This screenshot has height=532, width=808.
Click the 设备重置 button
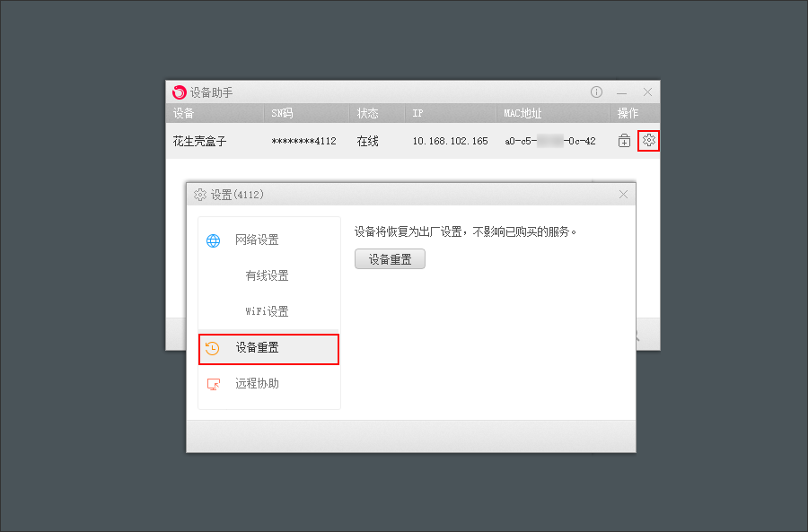click(x=390, y=259)
